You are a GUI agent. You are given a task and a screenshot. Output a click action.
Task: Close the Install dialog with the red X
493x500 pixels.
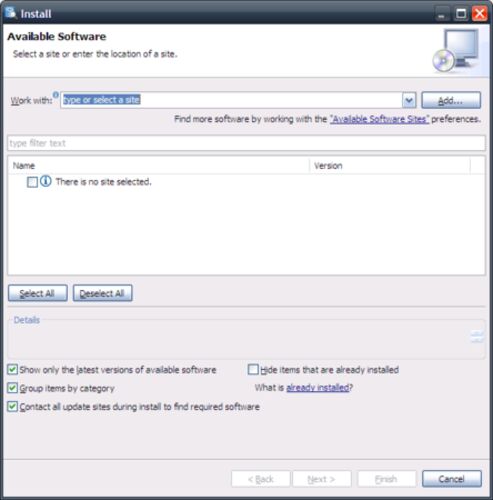click(480, 14)
